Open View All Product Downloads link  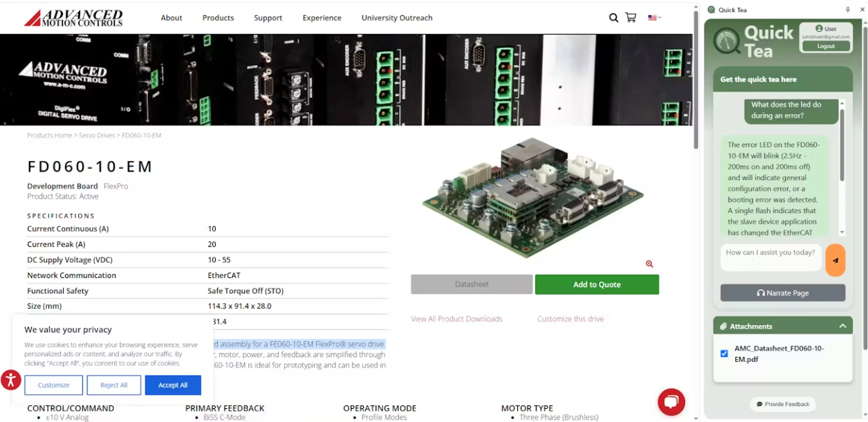pos(456,319)
